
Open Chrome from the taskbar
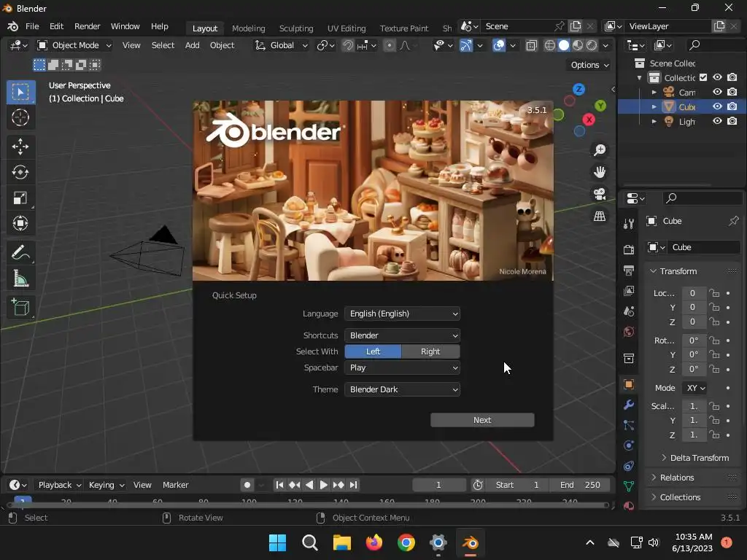click(x=406, y=542)
